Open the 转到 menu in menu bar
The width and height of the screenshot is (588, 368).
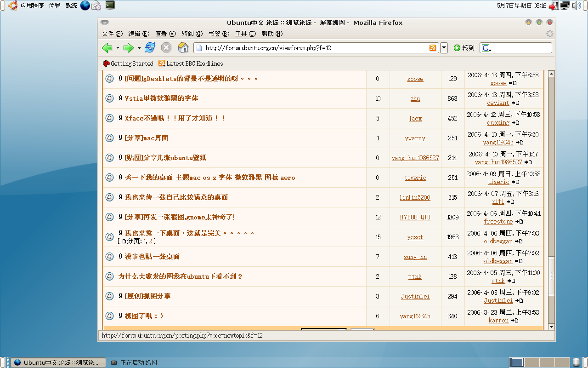tap(192, 34)
